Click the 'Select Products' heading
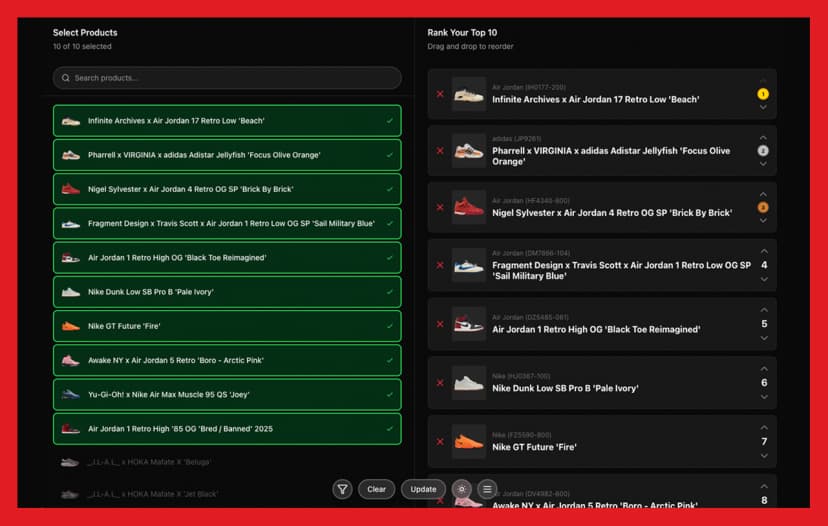The width and height of the screenshot is (828, 526). pyautogui.click(x=85, y=33)
